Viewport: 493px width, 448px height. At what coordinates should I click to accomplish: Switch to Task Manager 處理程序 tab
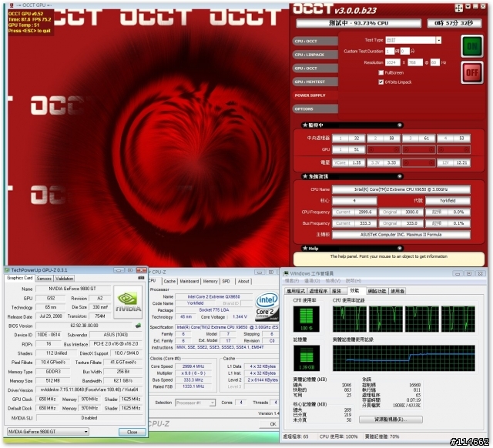[318, 291]
